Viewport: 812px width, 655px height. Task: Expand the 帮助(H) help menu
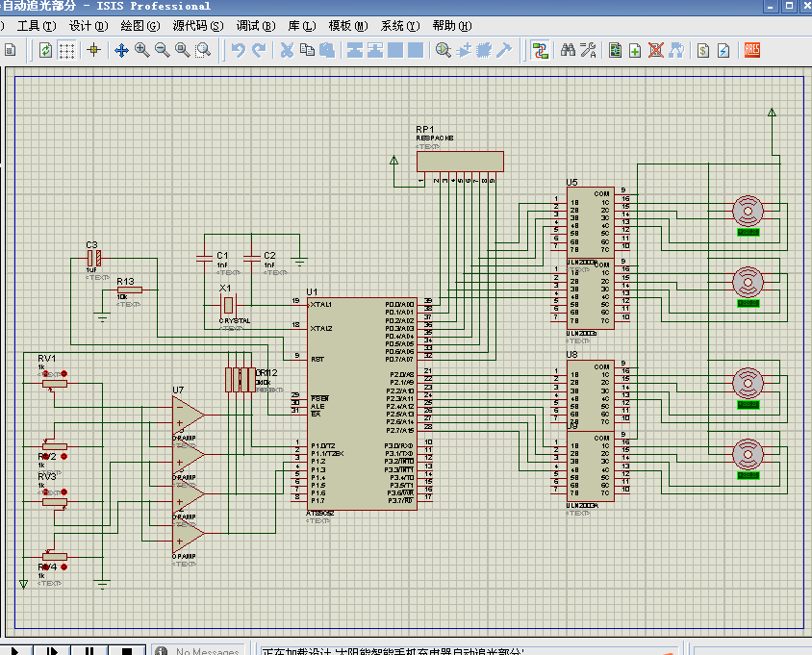tap(451, 26)
